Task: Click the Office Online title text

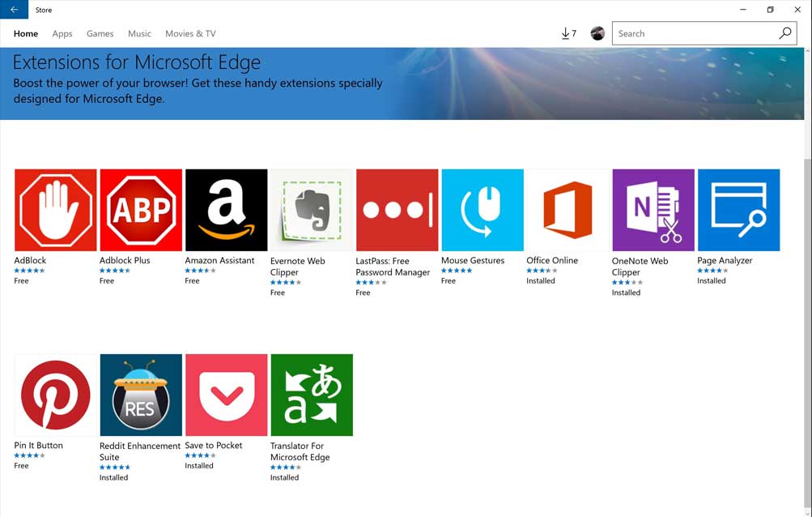Action: pyautogui.click(x=552, y=260)
